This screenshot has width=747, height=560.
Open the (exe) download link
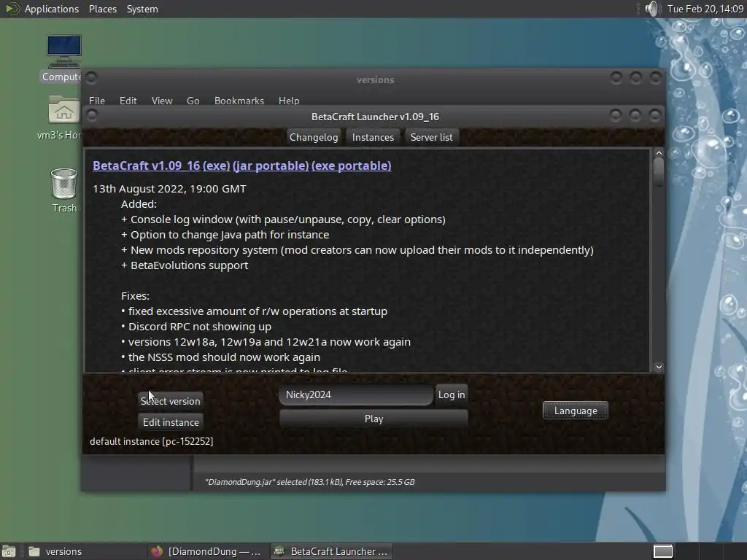(216, 166)
